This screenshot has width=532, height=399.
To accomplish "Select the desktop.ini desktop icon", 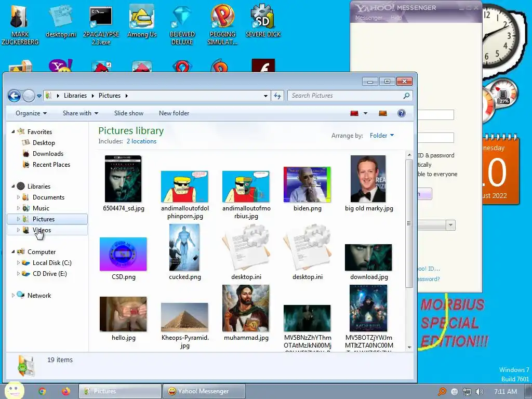I will tap(61, 21).
